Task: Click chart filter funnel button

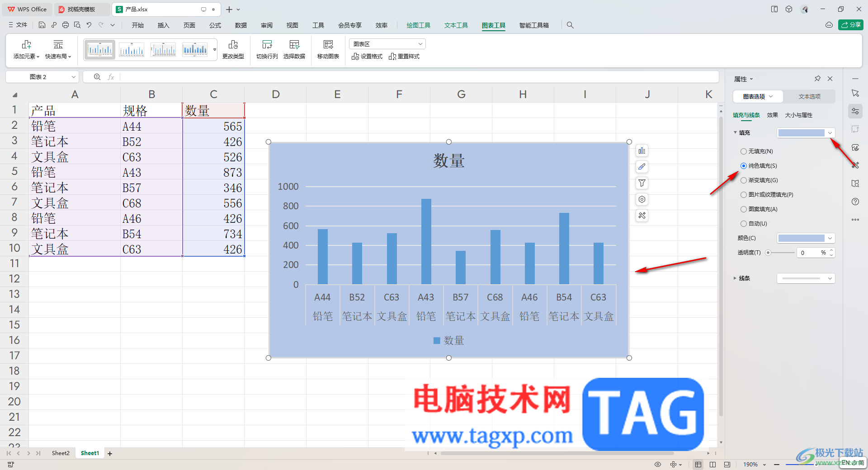Action: (642, 183)
